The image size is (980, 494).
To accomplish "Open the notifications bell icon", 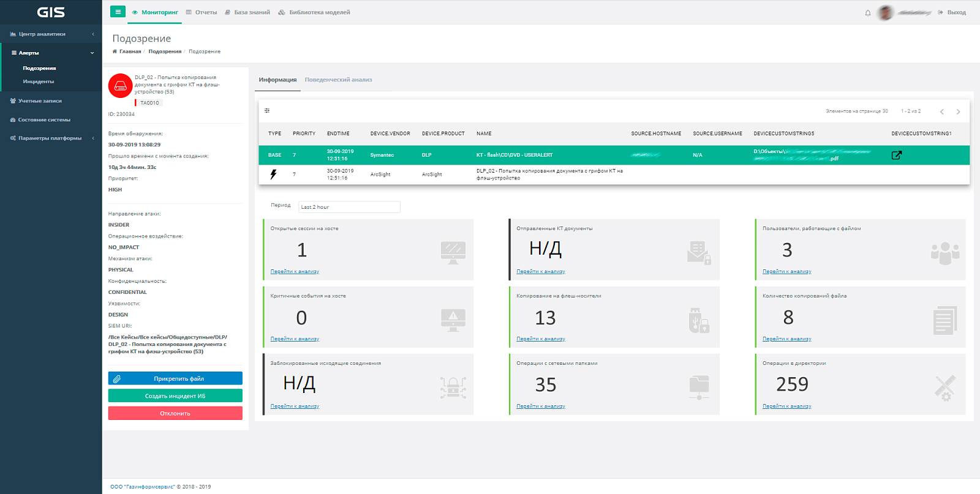I will pyautogui.click(x=868, y=12).
